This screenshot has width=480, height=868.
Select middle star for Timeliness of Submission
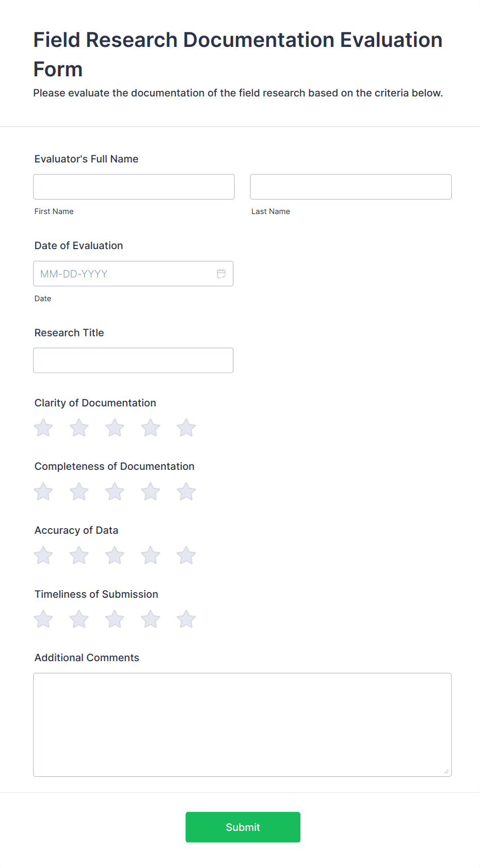click(x=115, y=619)
